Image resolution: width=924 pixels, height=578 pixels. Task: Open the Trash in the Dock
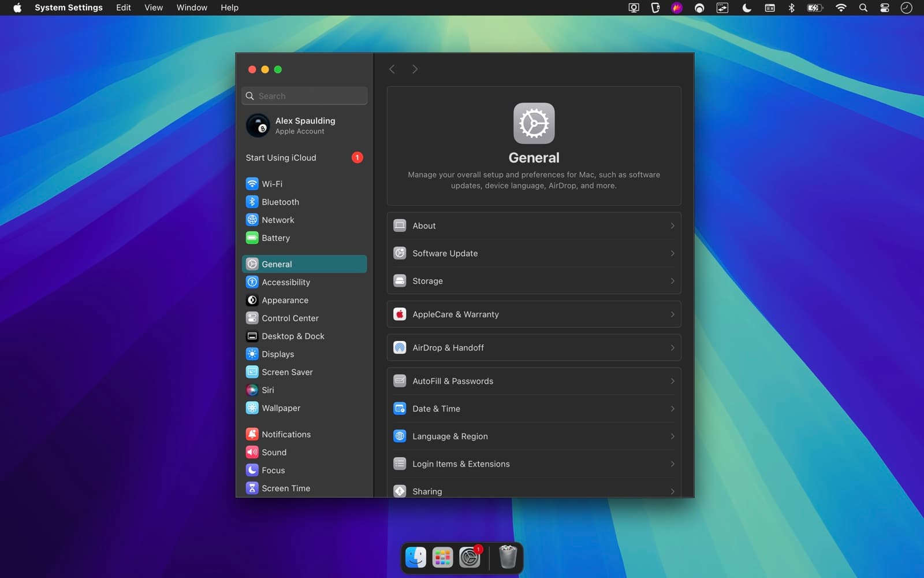(508, 557)
